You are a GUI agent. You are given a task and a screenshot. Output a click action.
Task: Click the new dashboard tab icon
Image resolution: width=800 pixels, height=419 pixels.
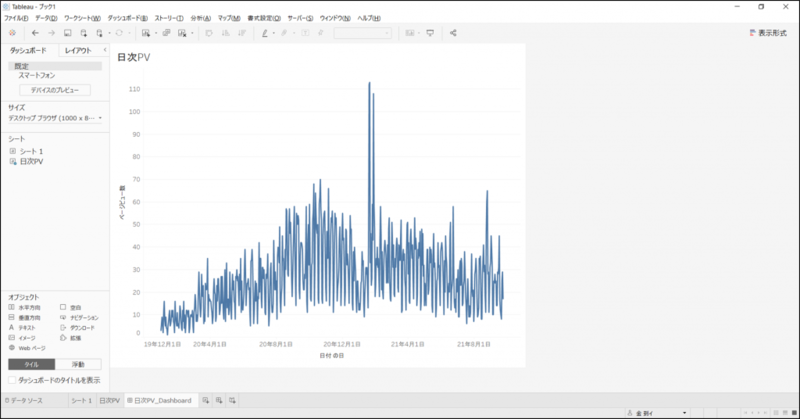219,401
